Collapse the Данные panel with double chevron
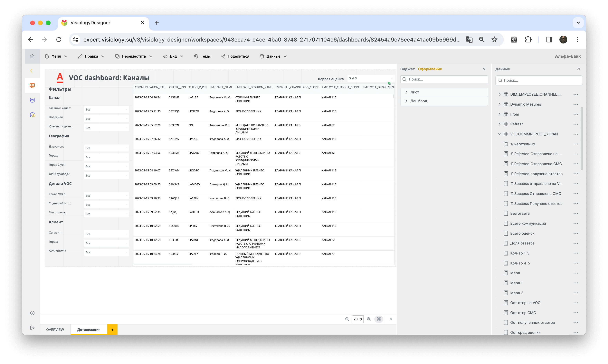The height and width of the screenshot is (364, 608). pyautogui.click(x=579, y=69)
